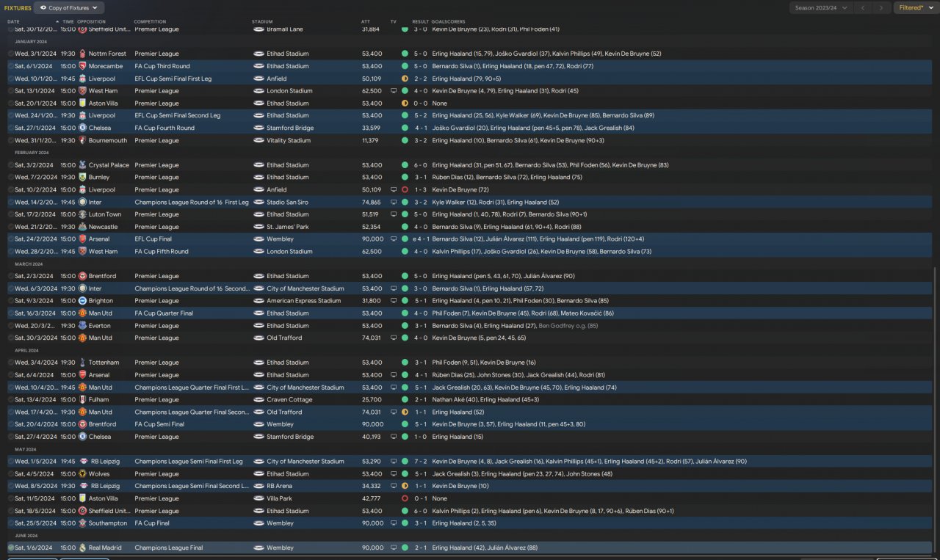The width and height of the screenshot is (940, 560).
Task: Click the vertical scrollbar on the fixtures list
Action: [936, 411]
